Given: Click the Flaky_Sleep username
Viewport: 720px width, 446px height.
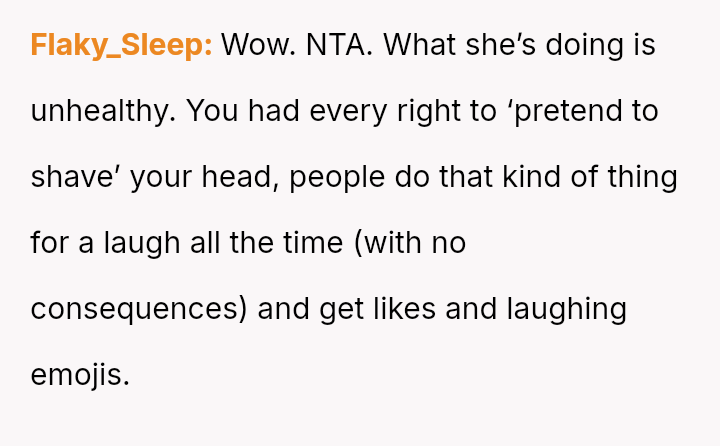Looking at the screenshot, I should (121, 46).
